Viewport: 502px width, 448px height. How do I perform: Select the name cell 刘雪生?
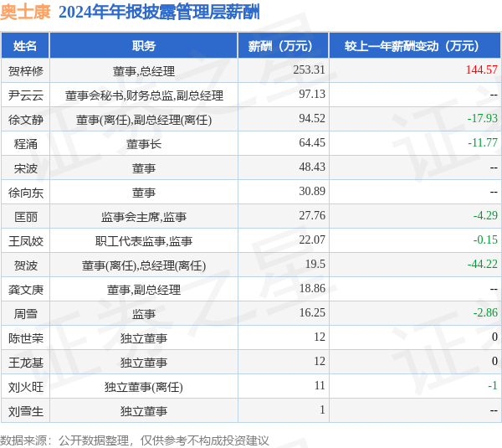click(x=26, y=411)
